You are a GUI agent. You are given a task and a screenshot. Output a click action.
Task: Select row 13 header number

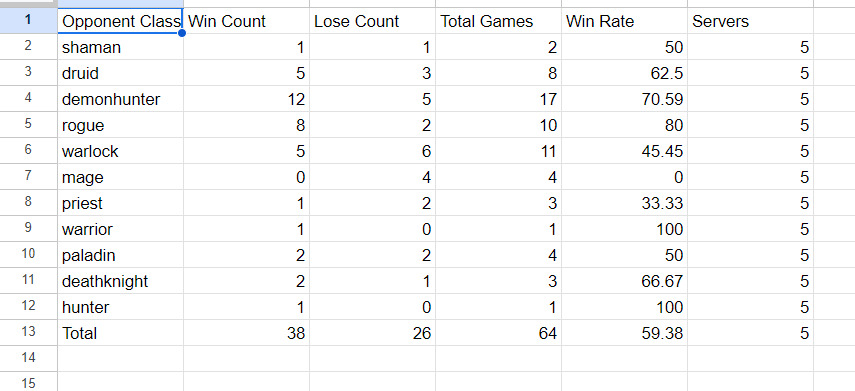(28, 333)
